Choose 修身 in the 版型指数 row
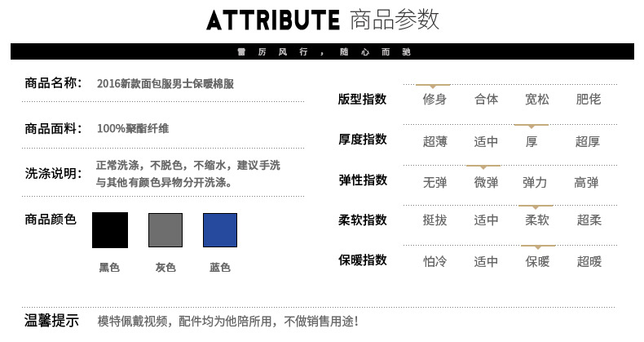Viewport: 644px width, 342px height. 434,99
